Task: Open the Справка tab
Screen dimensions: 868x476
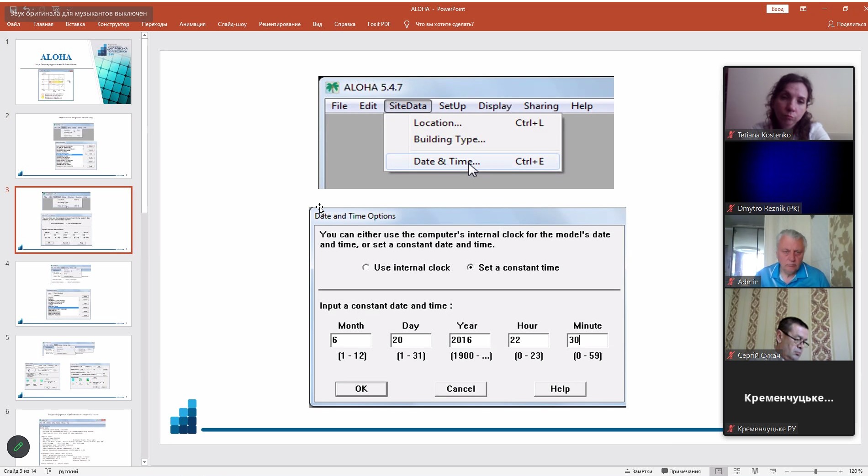Action: (x=345, y=24)
